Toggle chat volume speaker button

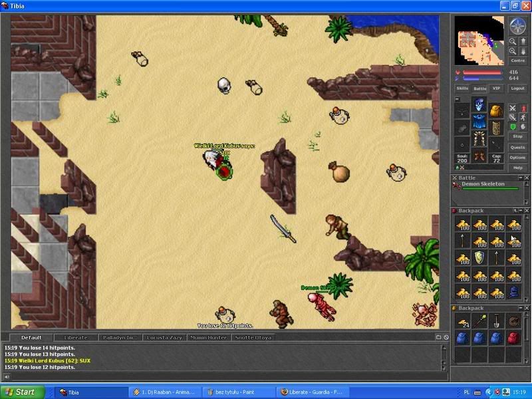click(7, 376)
